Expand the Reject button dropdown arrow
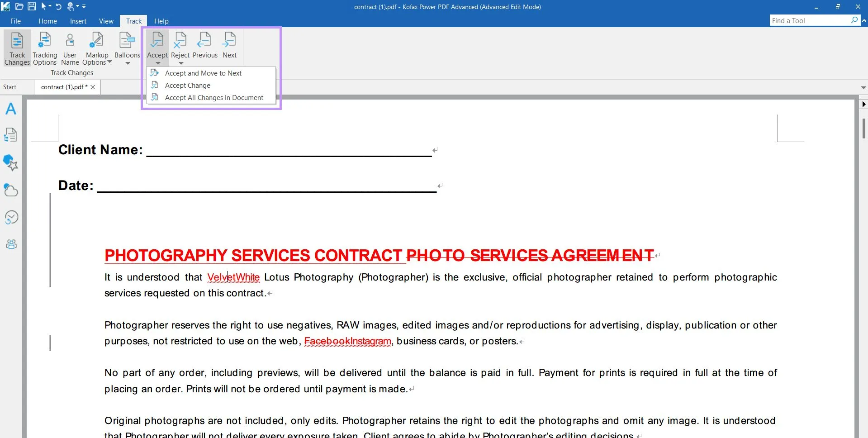868x438 pixels. (180, 62)
